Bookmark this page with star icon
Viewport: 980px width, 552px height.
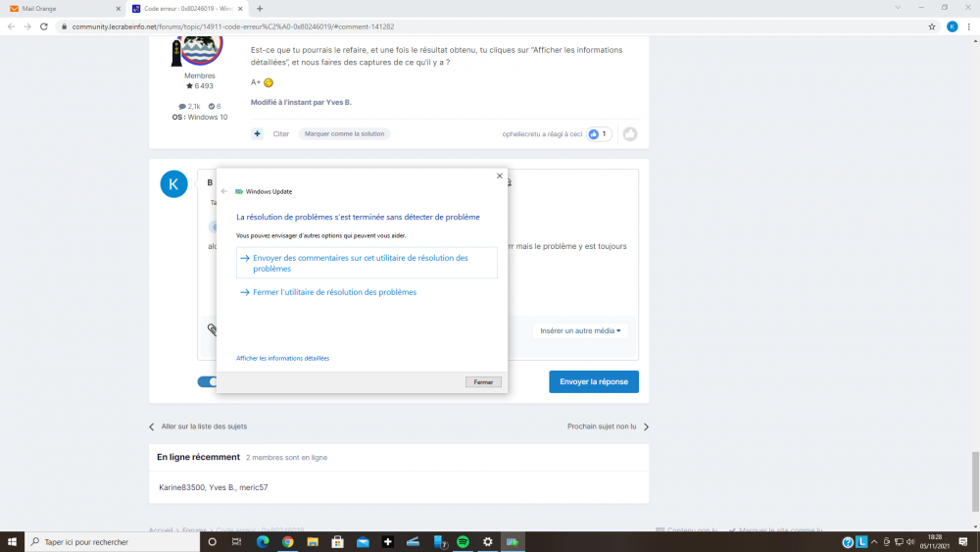pyautogui.click(x=932, y=26)
